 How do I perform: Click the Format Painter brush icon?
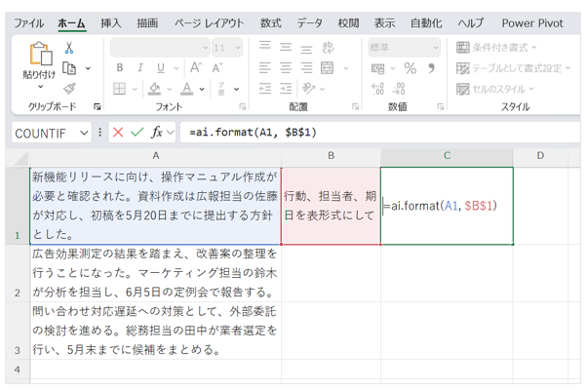(x=69, y=89)
